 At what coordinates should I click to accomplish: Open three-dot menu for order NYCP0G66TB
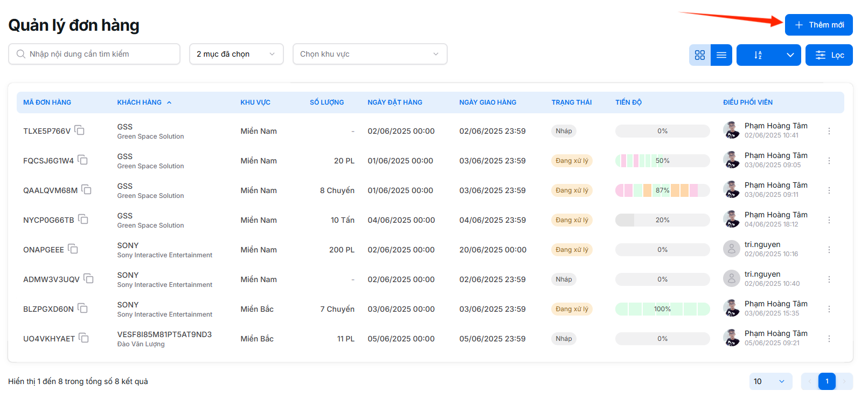click(829, 220)
